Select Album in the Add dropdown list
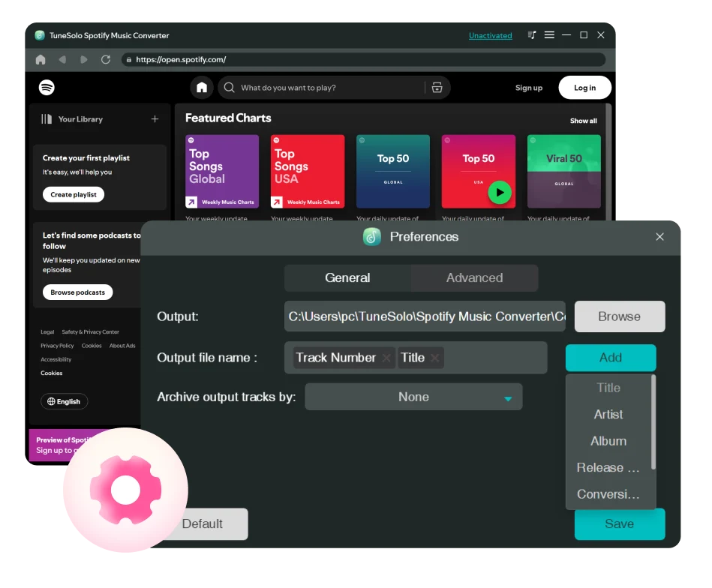This screenshot has height=588, width=712. (608, 441)
